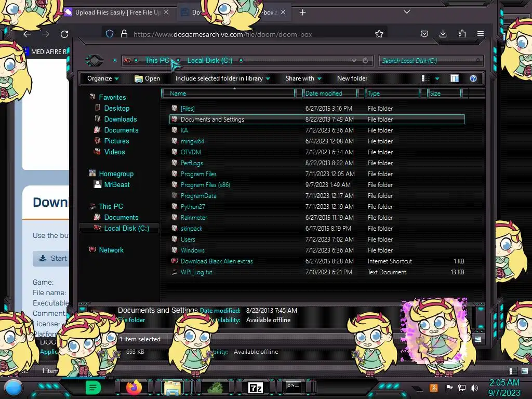Screen dimensions: 532x399
Task: Select Favorites in navigation pane
Action: [112, 97]
